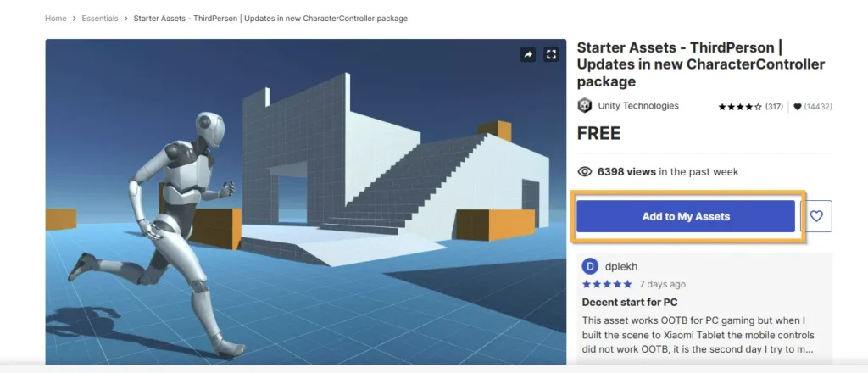This screenshot has width=868, height=373.
Task: Open the (317) reviews count link
Action: 774,107
